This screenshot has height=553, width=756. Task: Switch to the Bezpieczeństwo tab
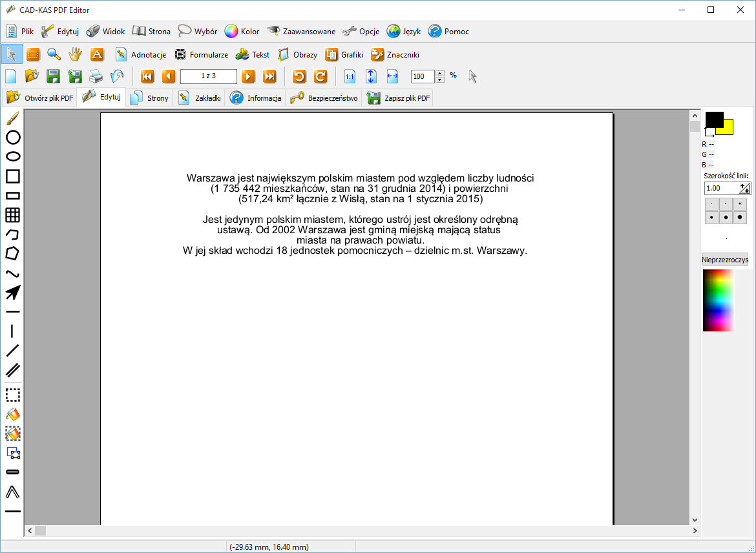point(324,98)
